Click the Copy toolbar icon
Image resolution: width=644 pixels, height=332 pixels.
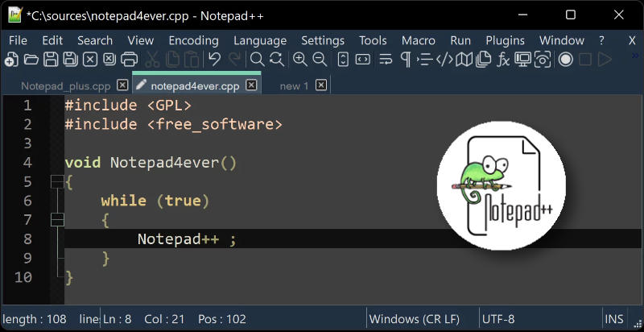(x=172, y=60)
